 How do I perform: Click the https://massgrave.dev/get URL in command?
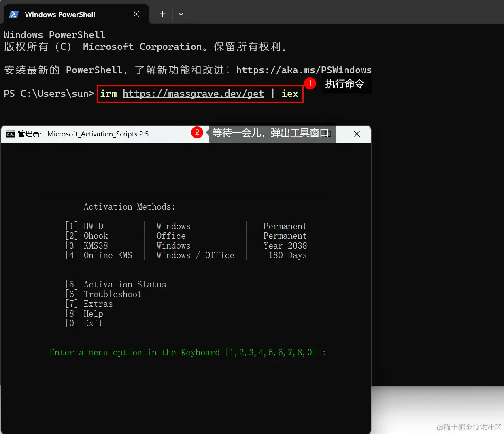coord(194,94)
